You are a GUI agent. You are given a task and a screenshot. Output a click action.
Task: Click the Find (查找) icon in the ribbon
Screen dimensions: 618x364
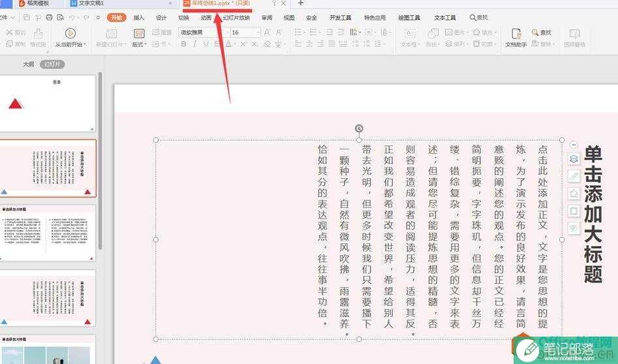(535, 33)
